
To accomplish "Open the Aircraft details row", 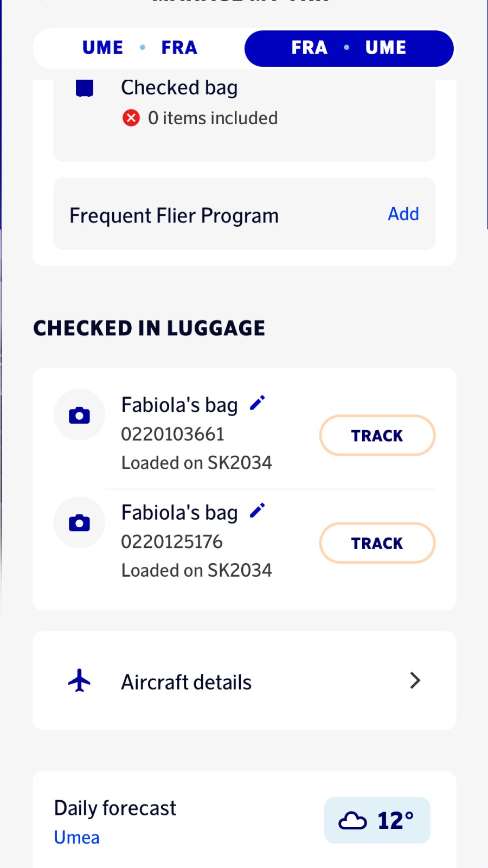I will pos(244,680).
